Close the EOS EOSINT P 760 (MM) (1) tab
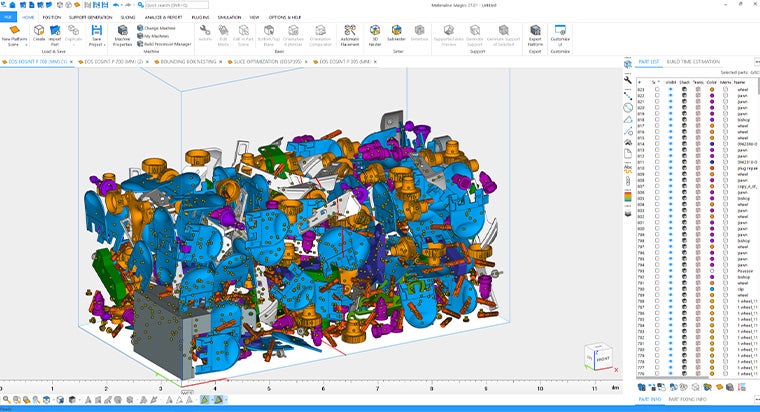This screenshot has height=412, width=760. tap(71, 62)
